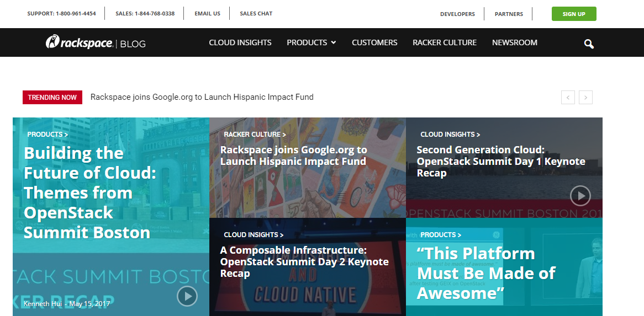
Task: Click the Developers link
Action: [457, 14]
